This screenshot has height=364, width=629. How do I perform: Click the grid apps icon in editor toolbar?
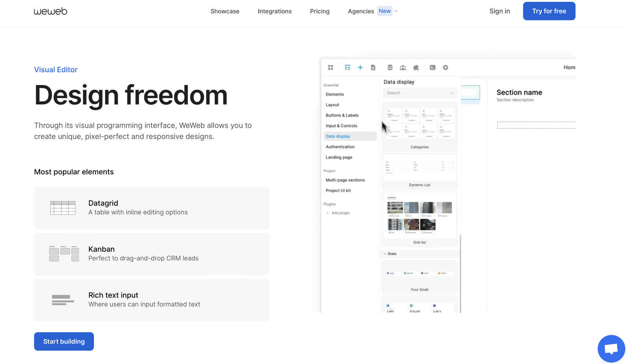pos(331,68)
